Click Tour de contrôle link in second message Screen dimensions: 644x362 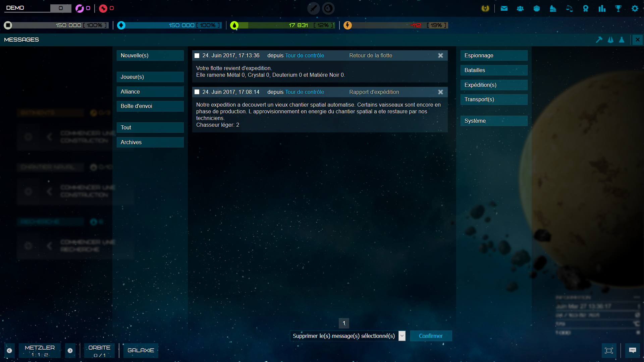305,92
